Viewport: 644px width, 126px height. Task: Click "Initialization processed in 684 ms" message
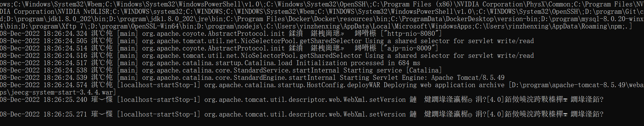[358, 63]
